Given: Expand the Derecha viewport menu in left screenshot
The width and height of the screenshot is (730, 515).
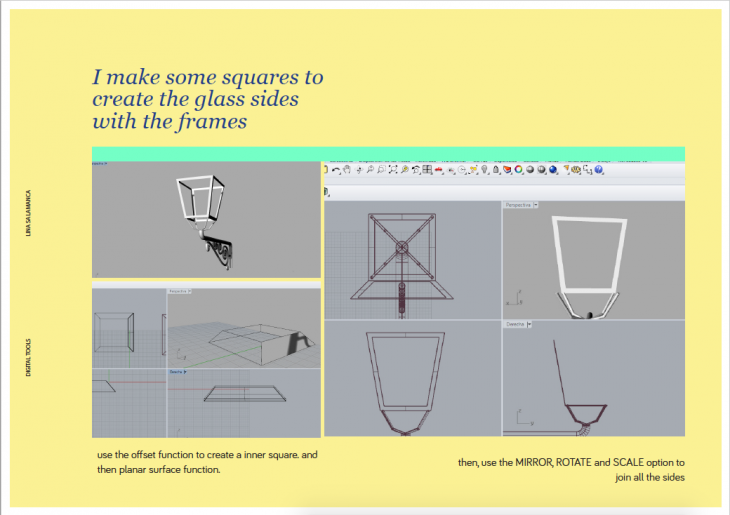Looking at the screenshot, I should point(187,371).
